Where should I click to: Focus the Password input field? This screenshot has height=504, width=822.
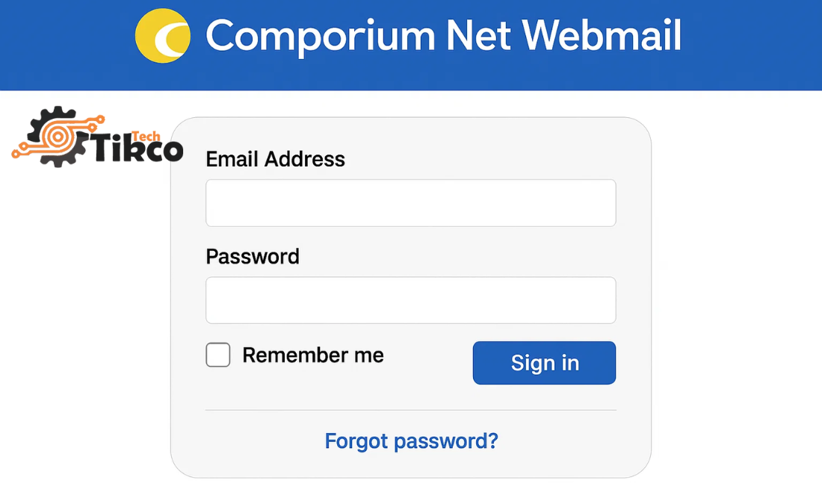410,300
